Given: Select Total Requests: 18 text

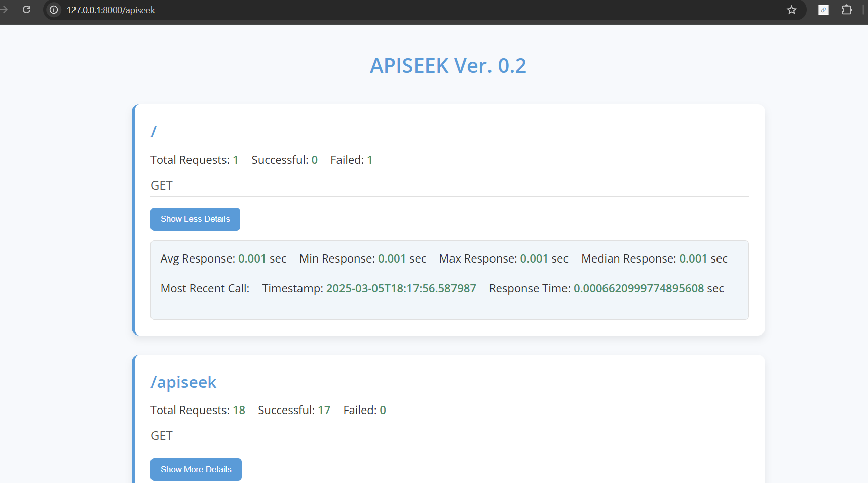Looking at the screenshot, I should pos(198,410).
